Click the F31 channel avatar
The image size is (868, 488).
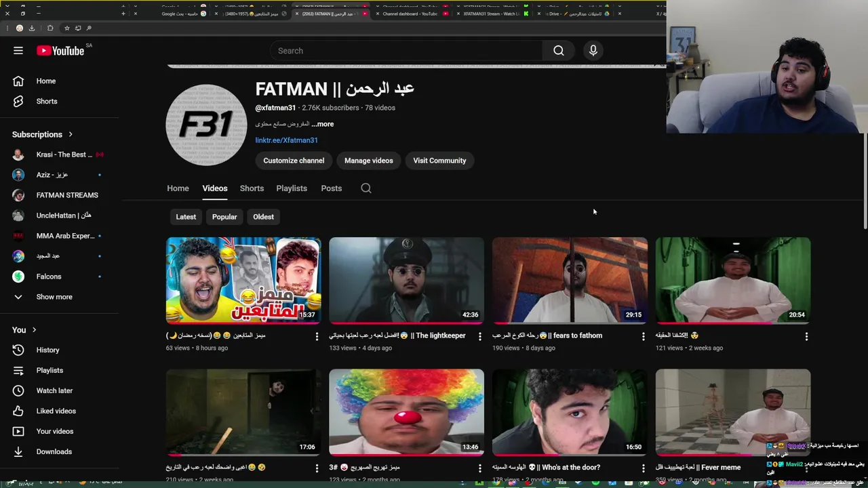pyautogui.click(x=206, y=125)
